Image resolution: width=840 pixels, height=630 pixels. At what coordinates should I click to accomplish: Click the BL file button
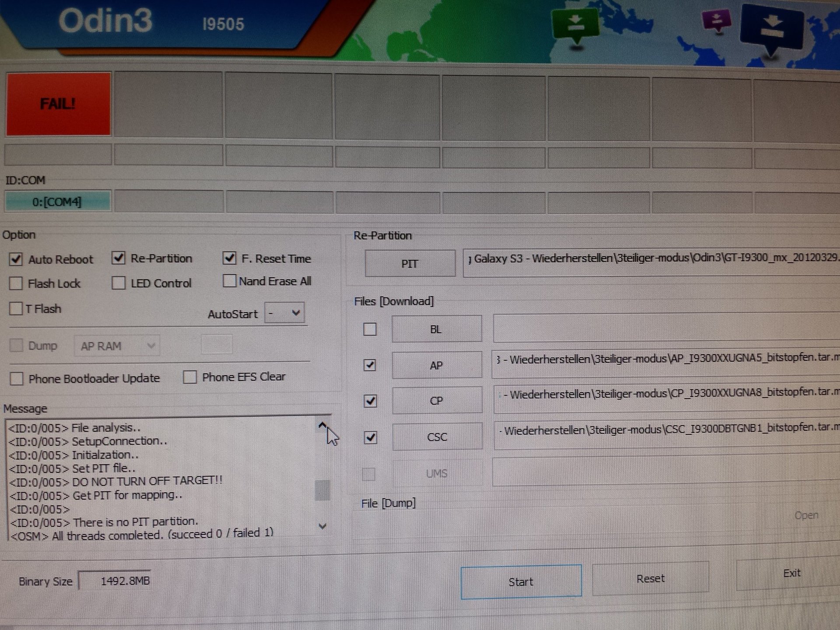[x=437, y=329]
